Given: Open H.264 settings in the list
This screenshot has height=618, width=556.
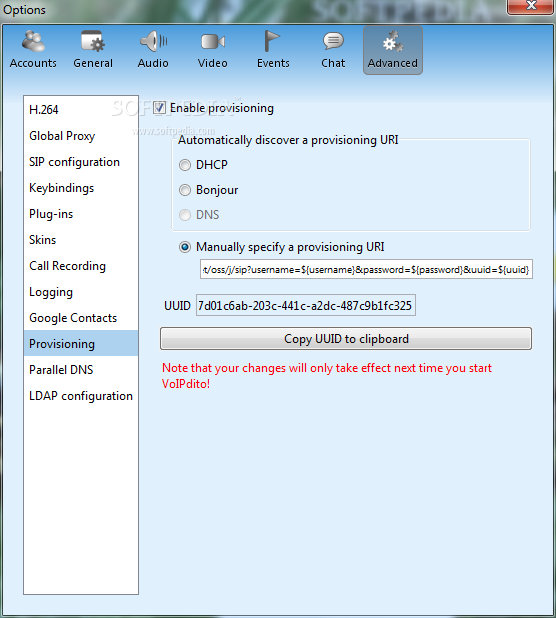Looking at the screenshot, I should click(81, 110).
